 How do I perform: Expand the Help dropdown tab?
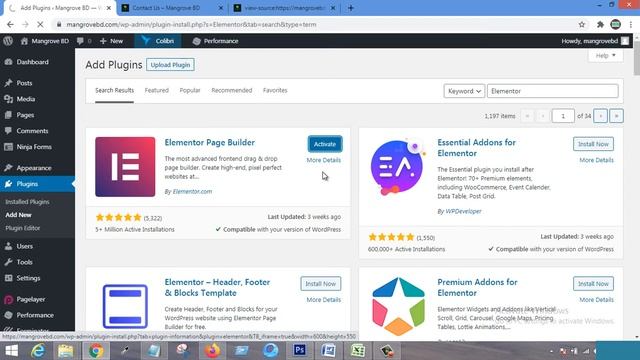[x=605, y=56]
